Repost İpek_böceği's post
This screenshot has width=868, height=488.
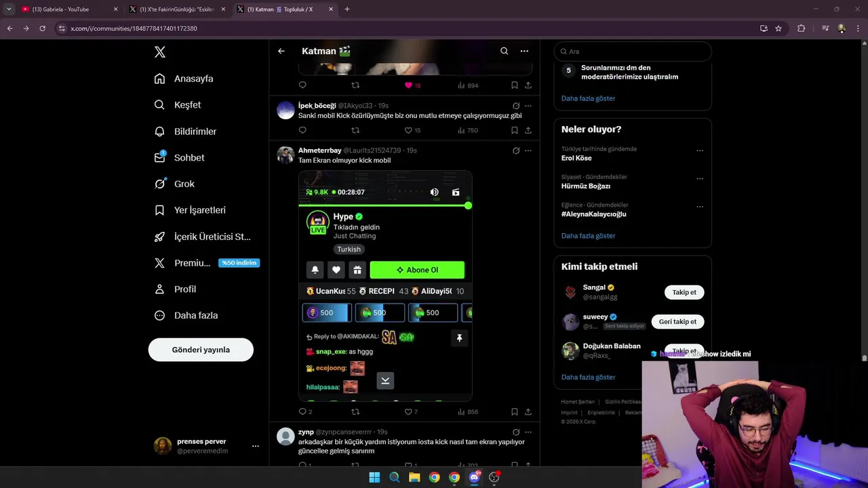pos(355,130)
